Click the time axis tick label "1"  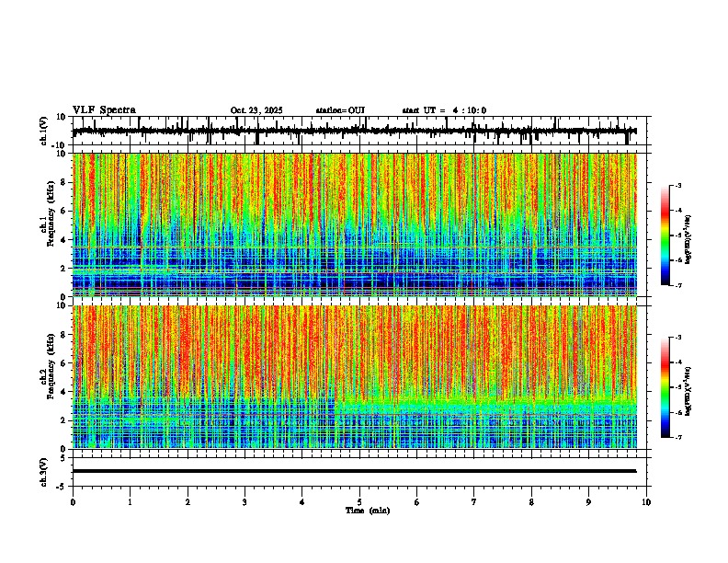click(130, 502)
